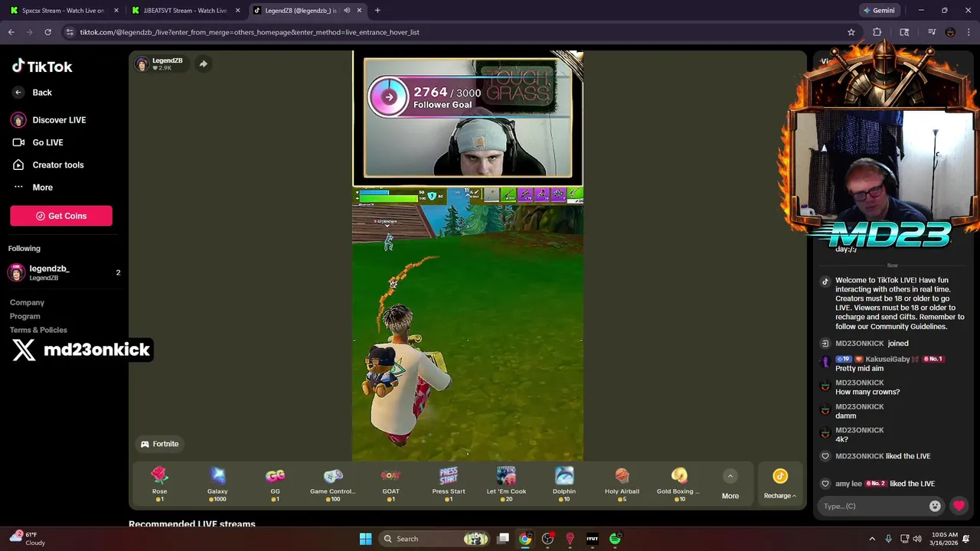Show hidden system tray icons
980x551 pixels.
tap(872, 539)
